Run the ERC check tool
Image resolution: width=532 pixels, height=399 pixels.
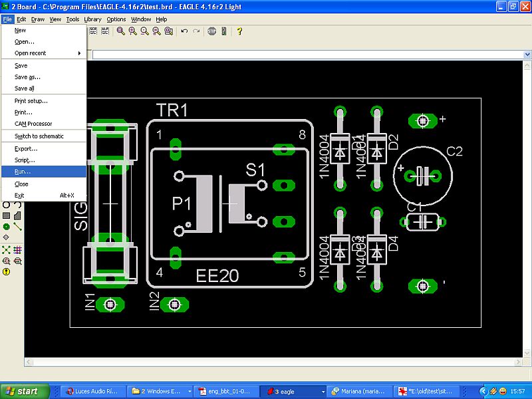[x=6, y=261]
